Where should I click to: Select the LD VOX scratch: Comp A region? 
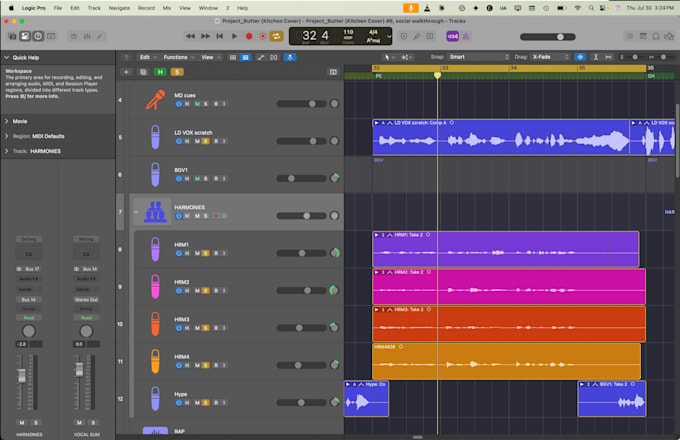pyautogui.click(x=501, y=137)
